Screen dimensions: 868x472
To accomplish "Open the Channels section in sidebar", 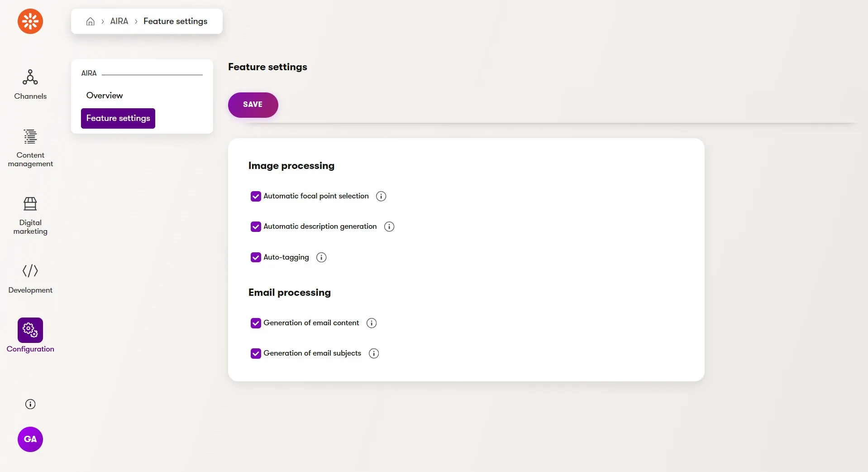I will [x=30, y=85].
